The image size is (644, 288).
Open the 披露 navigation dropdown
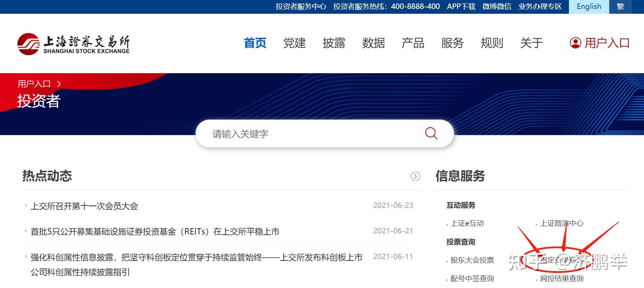(334, 43)
